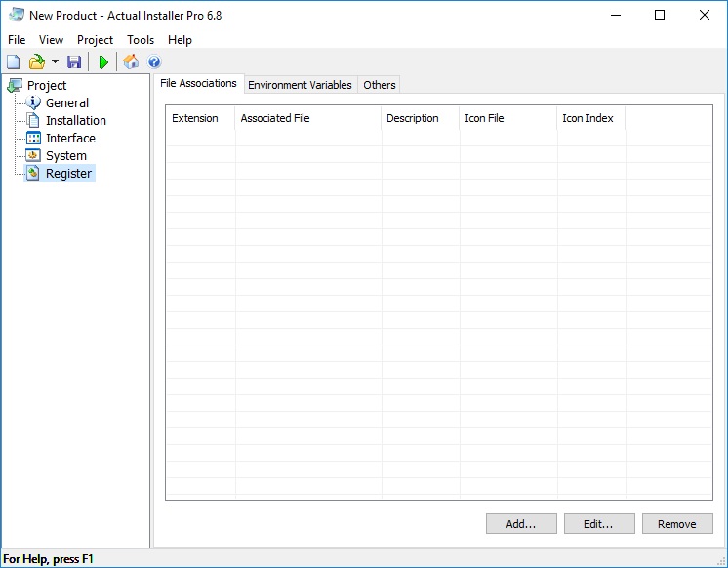
Task: Click the Edit... button
Action: (x=599, y=524)
